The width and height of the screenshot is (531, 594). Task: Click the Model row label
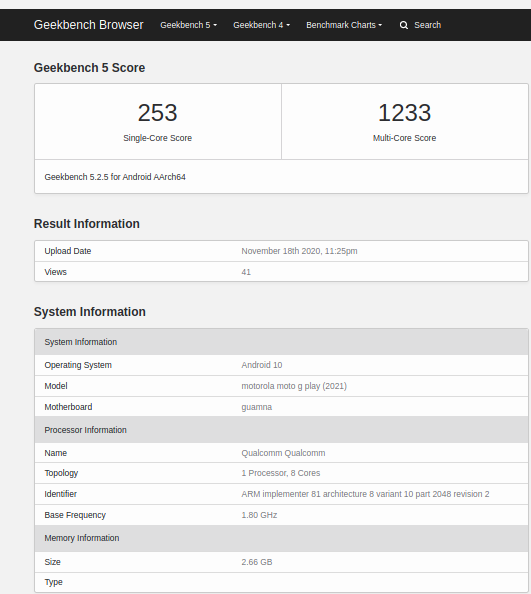click(x=56, y=386)
